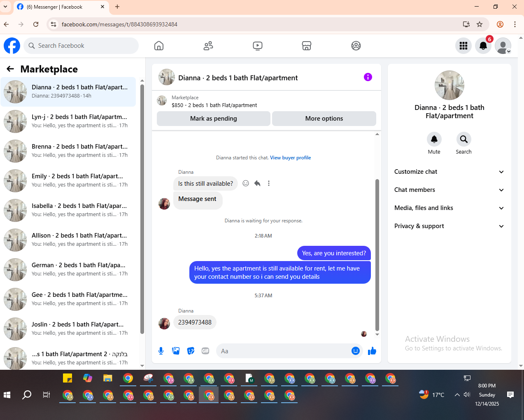Open the Groups icon in top navigation
This screenshot has width=524, height=420.
tap(356, 46)
